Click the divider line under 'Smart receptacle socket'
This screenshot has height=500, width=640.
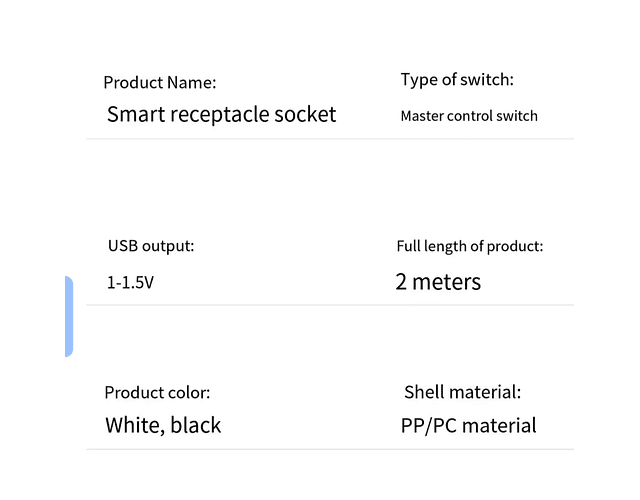click(x=330, y=139)
